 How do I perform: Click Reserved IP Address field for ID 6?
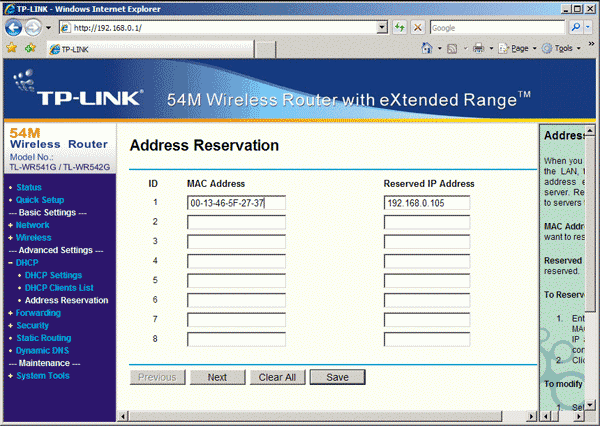click(427, 300)
